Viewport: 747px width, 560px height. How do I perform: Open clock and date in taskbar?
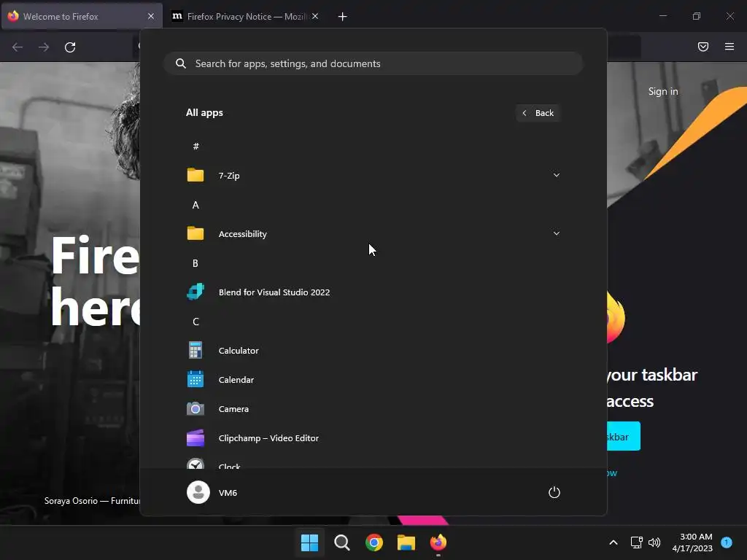692,542
